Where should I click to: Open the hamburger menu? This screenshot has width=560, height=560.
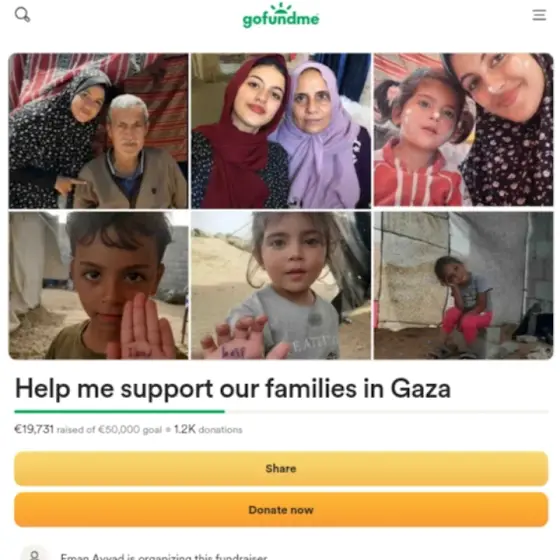(539, 15)
